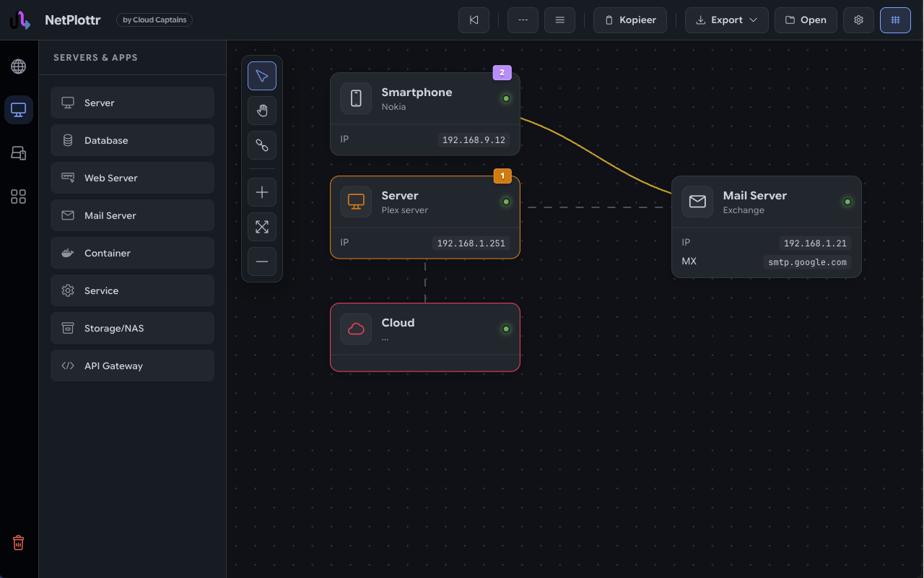This screenshot has height=578, width=924.
Task: Open the four-squares grid category
Action: click(x=19, y=197)
